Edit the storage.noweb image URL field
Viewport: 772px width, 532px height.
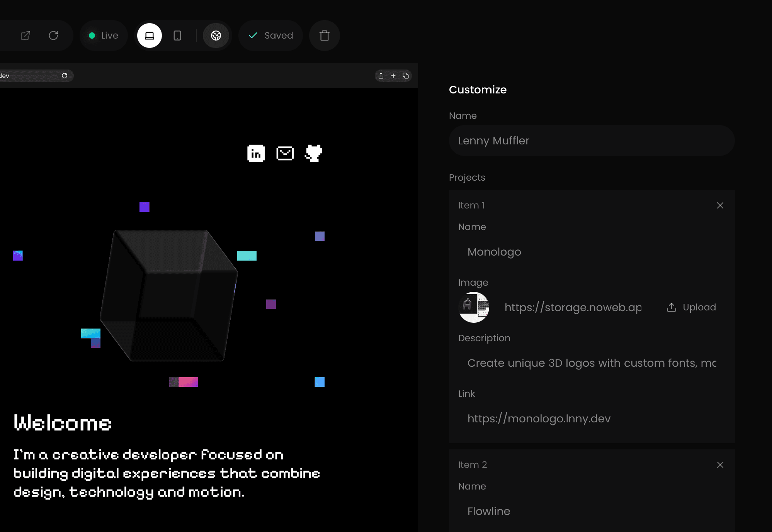point(573,307)
